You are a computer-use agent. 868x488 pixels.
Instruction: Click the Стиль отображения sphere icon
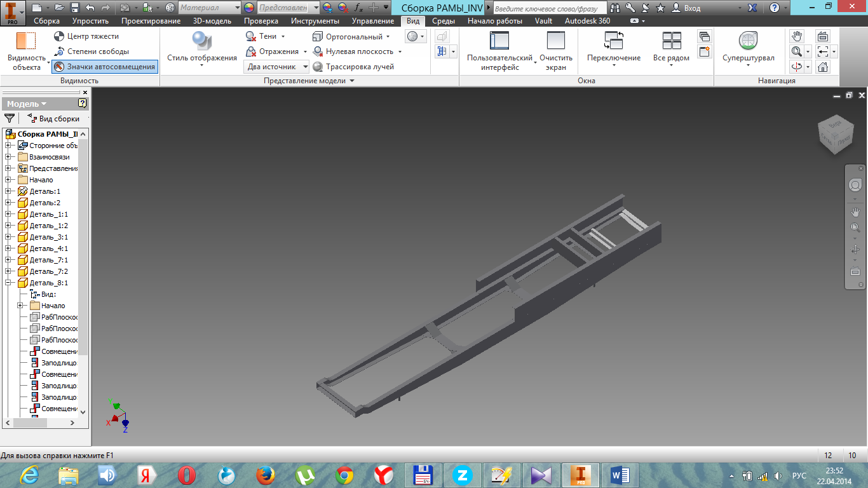point(201,42)
